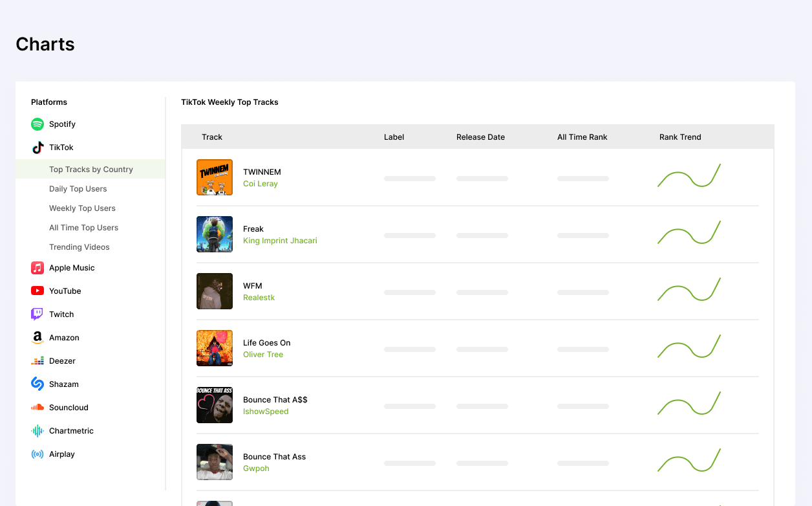Select the Amazon platform icon
This screenshot has height=506, width=812.
[37, 338]
